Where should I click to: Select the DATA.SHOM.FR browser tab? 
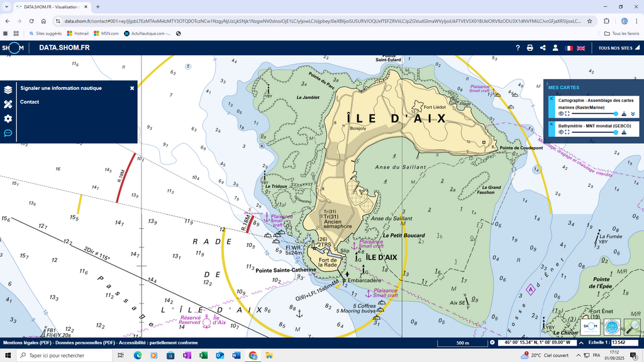51,7
